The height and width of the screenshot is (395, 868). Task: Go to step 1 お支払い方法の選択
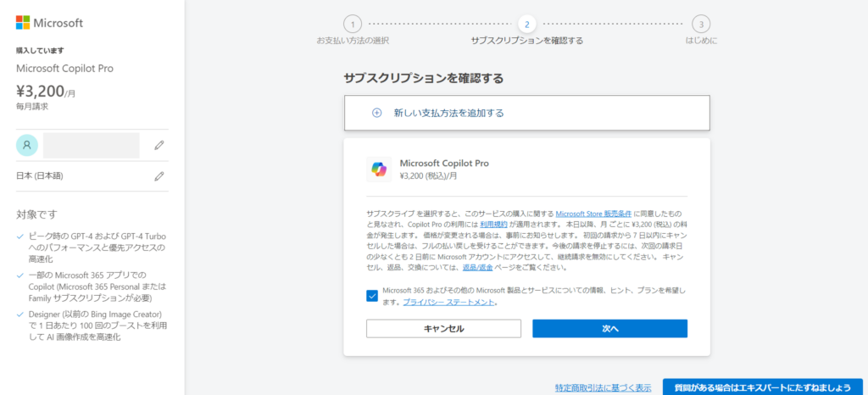point(353,31)
